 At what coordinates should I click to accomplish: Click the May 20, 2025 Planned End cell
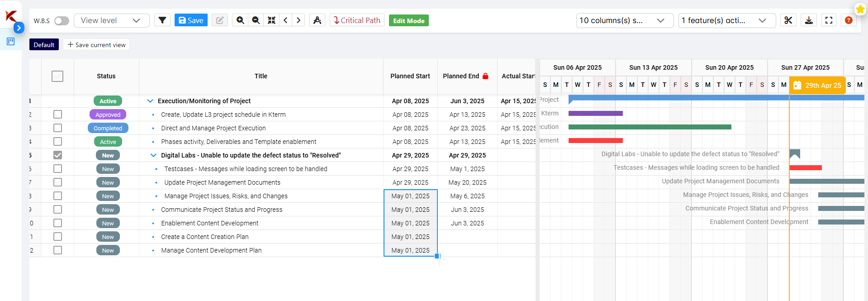(x=467, y=182)
